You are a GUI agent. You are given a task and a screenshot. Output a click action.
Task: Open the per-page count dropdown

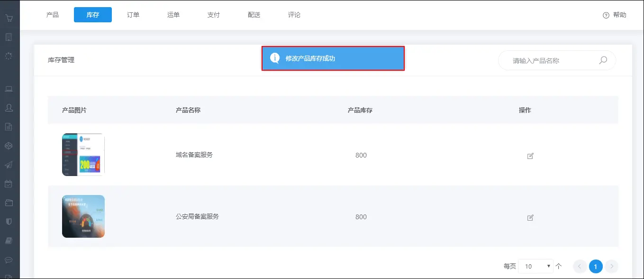(x=535, y=266)
